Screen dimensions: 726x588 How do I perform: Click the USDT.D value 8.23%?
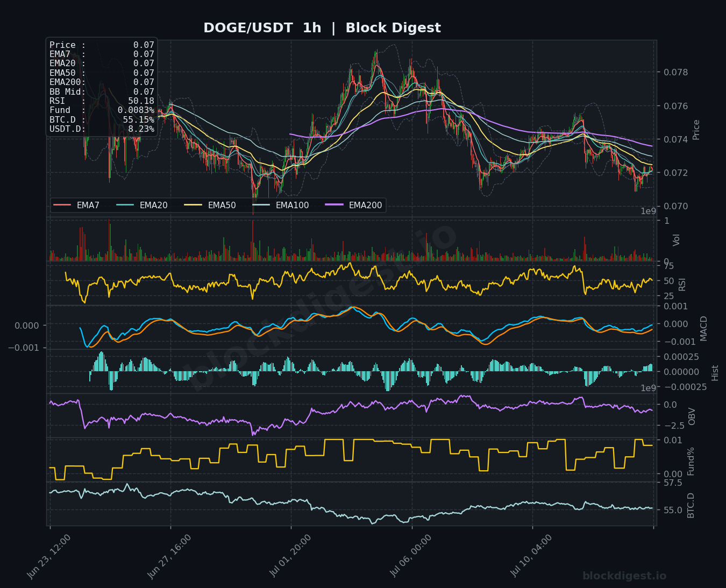click(141, 129)
